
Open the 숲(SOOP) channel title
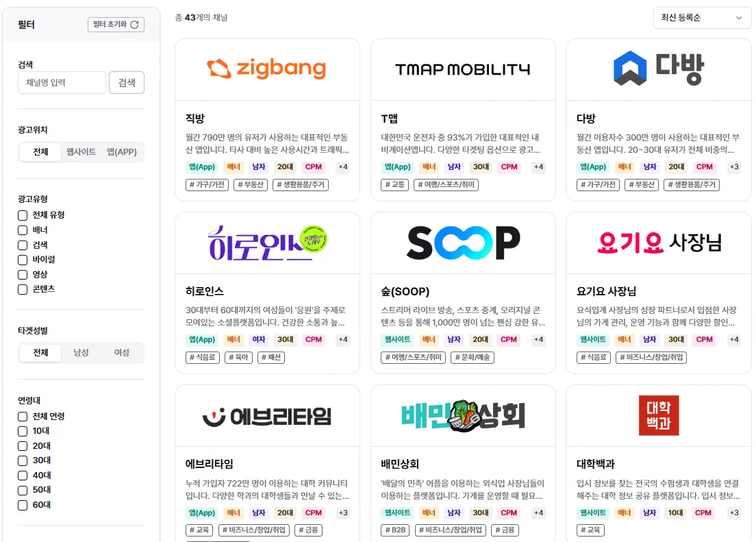click(x=405, y=291)
